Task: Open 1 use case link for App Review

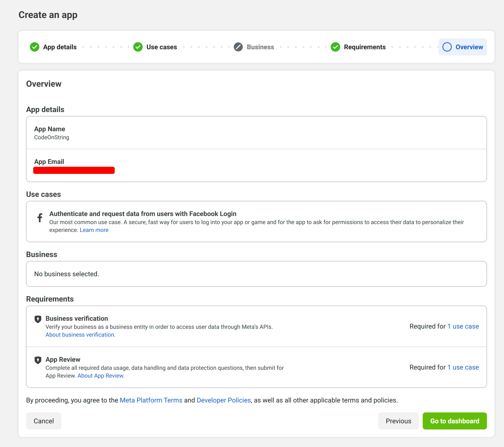Action: coord(463,367)
